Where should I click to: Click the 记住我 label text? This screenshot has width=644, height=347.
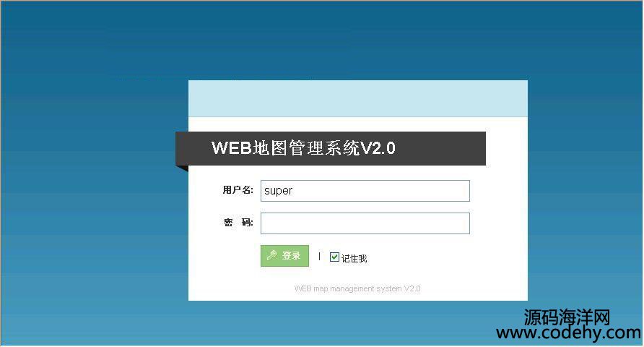[354, 258]
